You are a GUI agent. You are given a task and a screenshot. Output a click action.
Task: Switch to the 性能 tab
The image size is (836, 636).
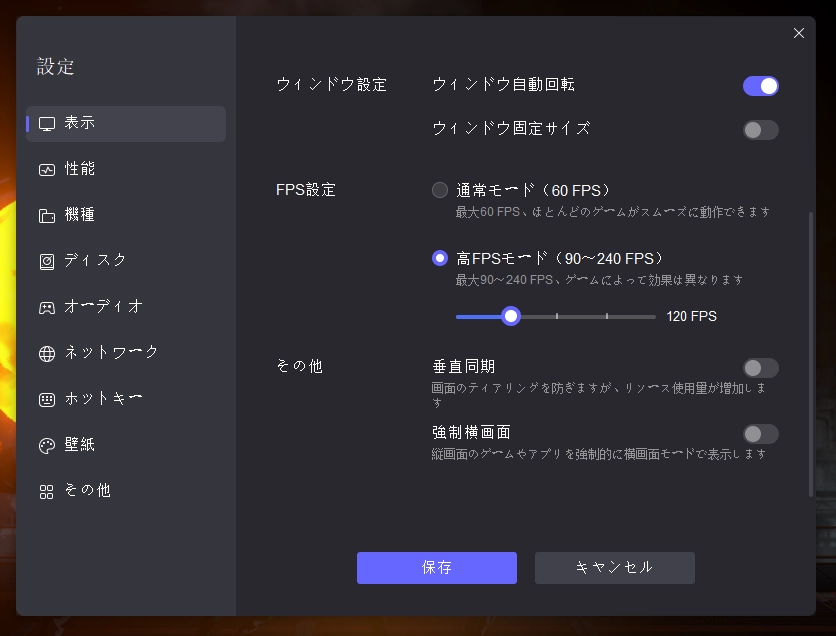coord(126,170)
